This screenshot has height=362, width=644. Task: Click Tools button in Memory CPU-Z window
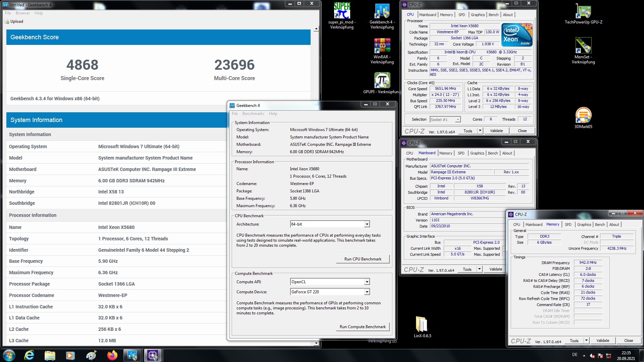pos(574,341)
